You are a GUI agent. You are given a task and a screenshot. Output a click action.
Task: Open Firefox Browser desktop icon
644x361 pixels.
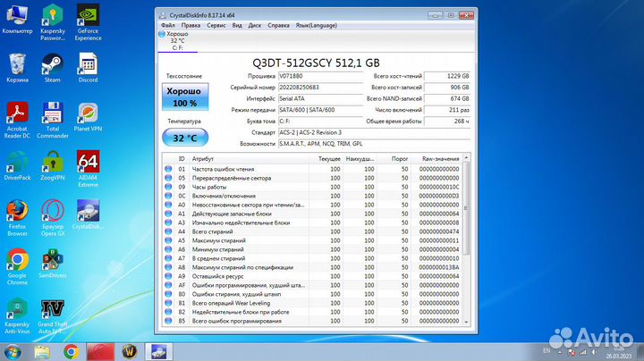[17, 218]
